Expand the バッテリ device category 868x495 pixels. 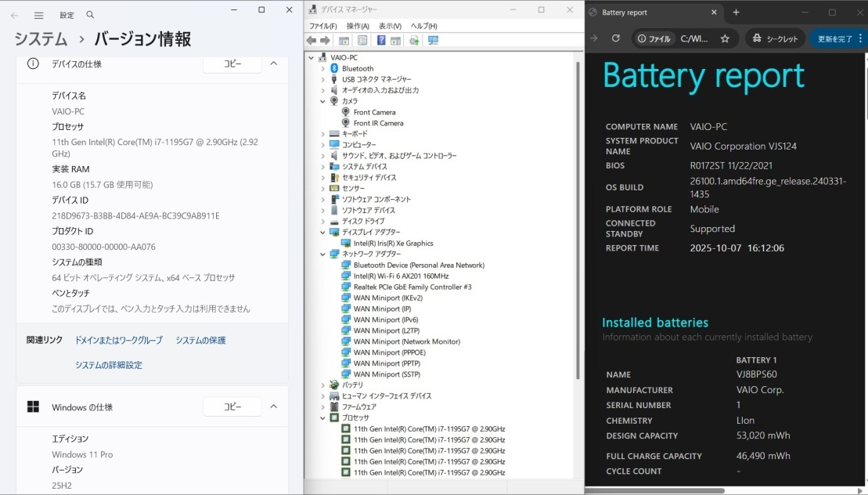(322, 385)
